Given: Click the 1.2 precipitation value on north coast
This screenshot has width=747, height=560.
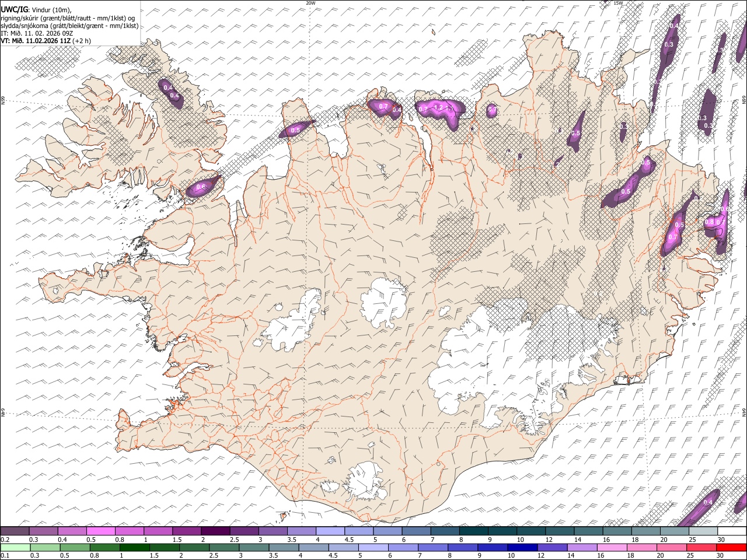Looking at the screenshot, I should click(439, 108).
